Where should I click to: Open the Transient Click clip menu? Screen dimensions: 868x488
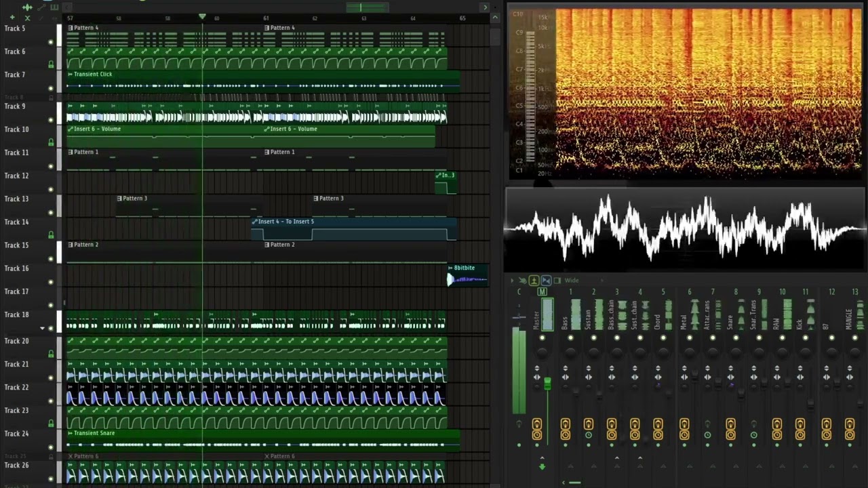71,74
